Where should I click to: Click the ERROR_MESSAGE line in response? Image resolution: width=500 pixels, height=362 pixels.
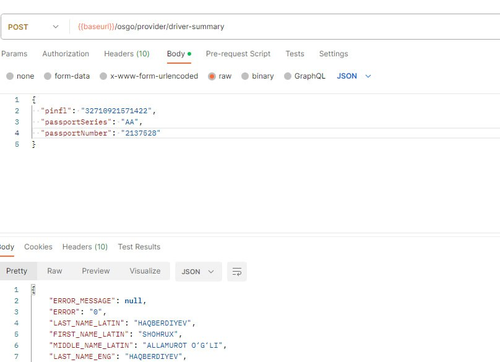(98, 301)
